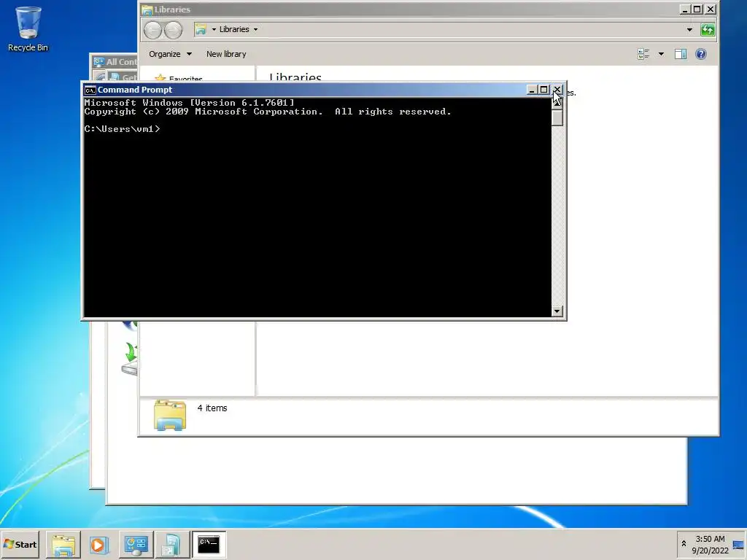Minimize the Libraries window

(x=684, y=9)
